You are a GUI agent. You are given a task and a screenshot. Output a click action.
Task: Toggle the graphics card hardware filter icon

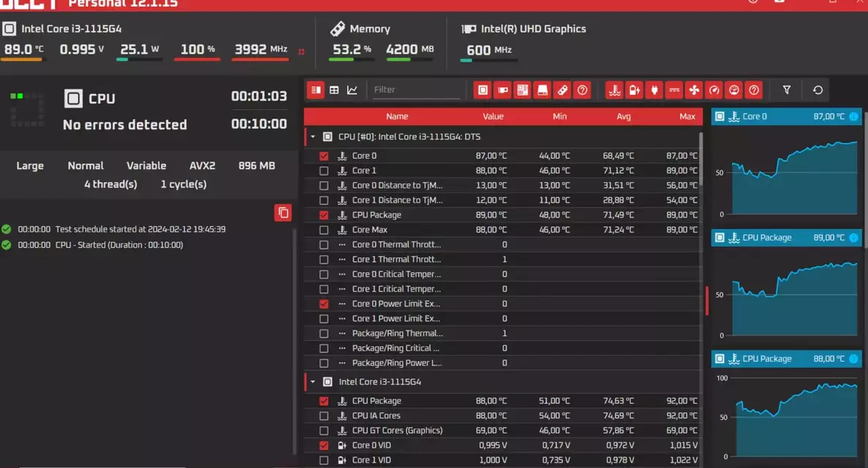coord(503,90)
